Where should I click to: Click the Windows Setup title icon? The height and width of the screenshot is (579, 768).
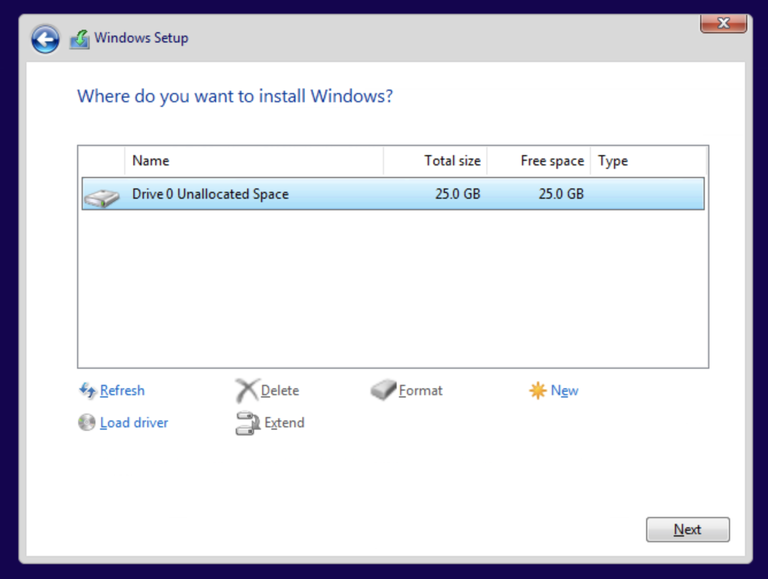click(x=79, y=39)
